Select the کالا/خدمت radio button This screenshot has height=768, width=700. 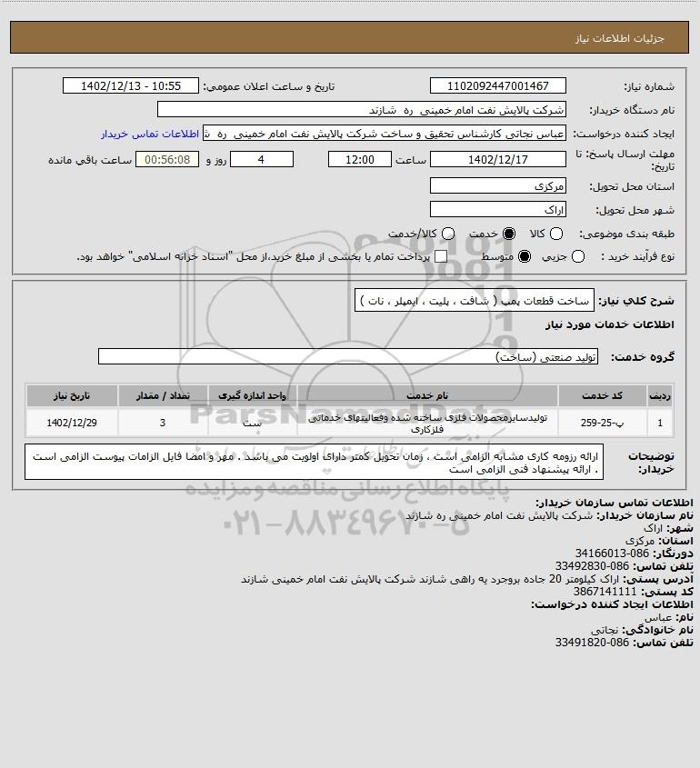point(447,234)
